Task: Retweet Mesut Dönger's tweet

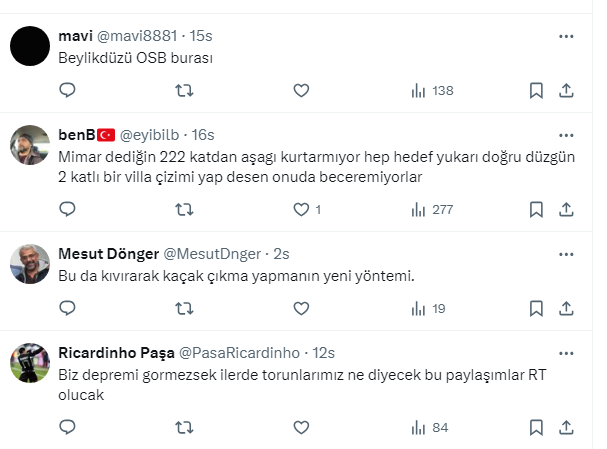Action: point(184,308)
